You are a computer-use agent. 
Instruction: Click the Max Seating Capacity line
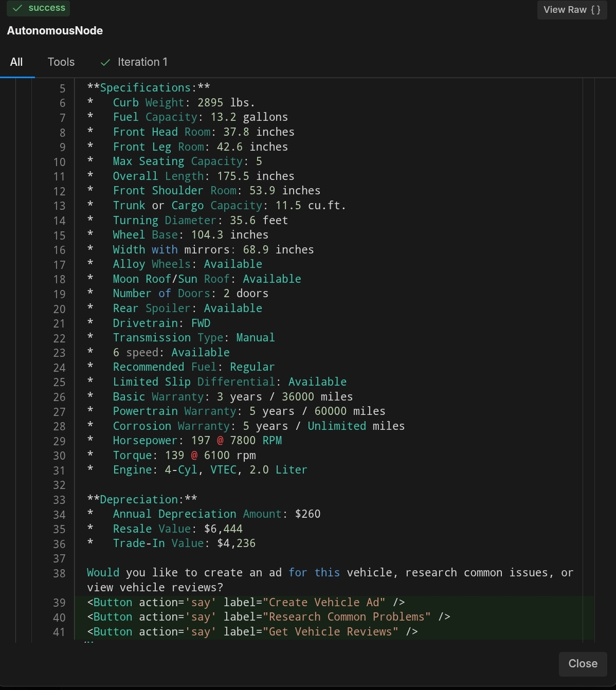click(x=175, y=161)
